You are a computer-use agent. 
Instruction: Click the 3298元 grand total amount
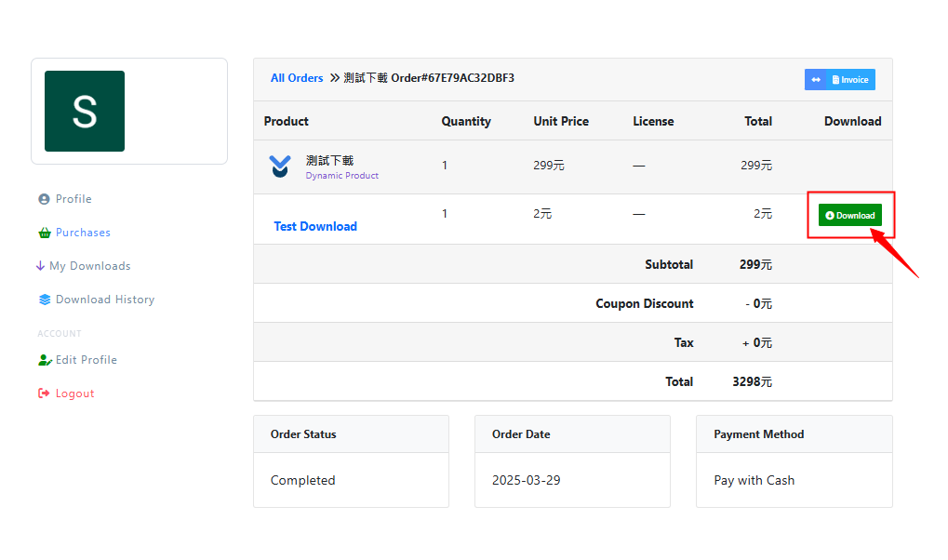click(752, 381)
